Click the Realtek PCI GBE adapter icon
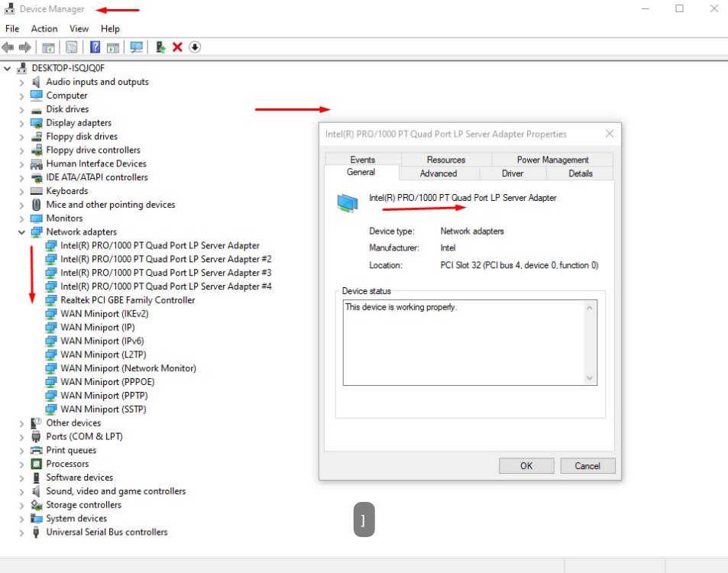The height and width of the screenshot is (573, 728). pos(51,300)
